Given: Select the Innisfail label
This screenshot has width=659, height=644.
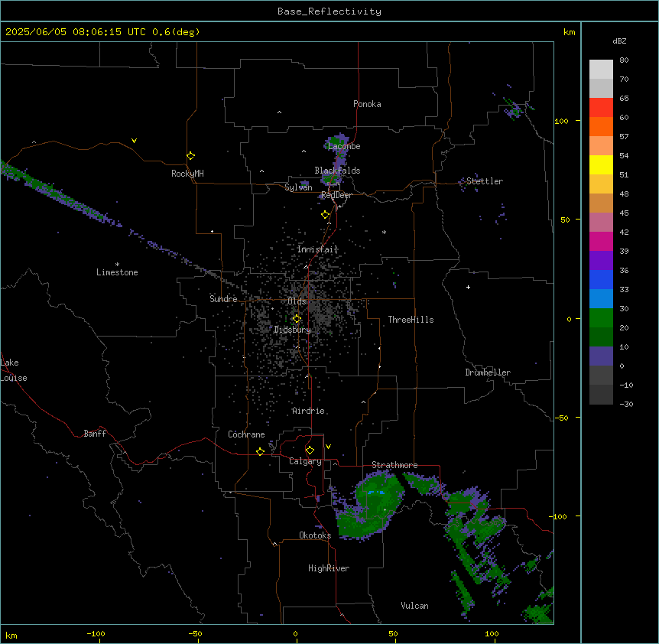Looking at the screenshot, I should click(x=317, y=249).
